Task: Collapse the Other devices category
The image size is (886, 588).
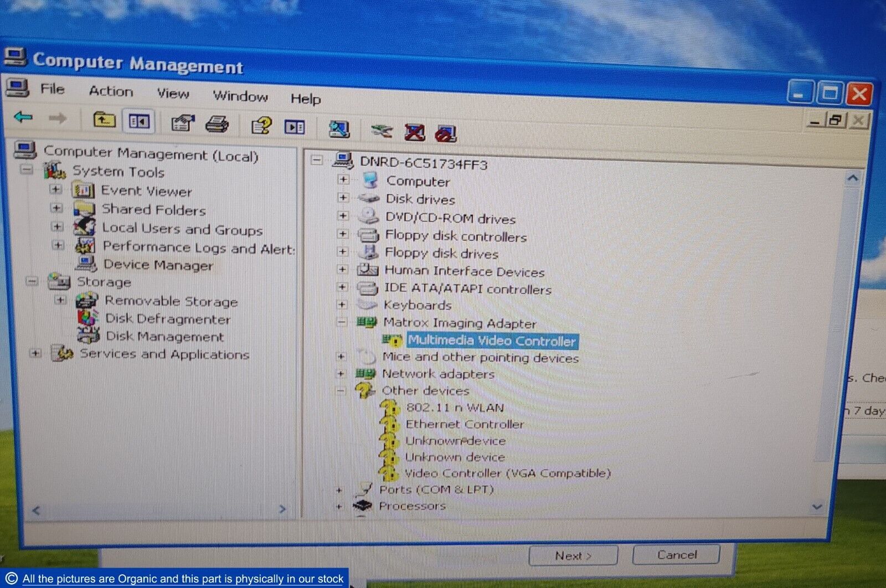Action: coord(341,391)
